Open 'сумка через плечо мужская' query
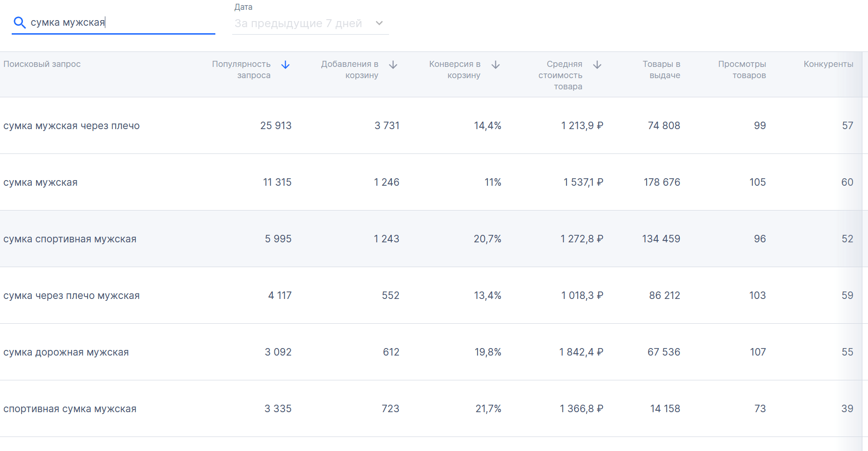 pos(72,296)
